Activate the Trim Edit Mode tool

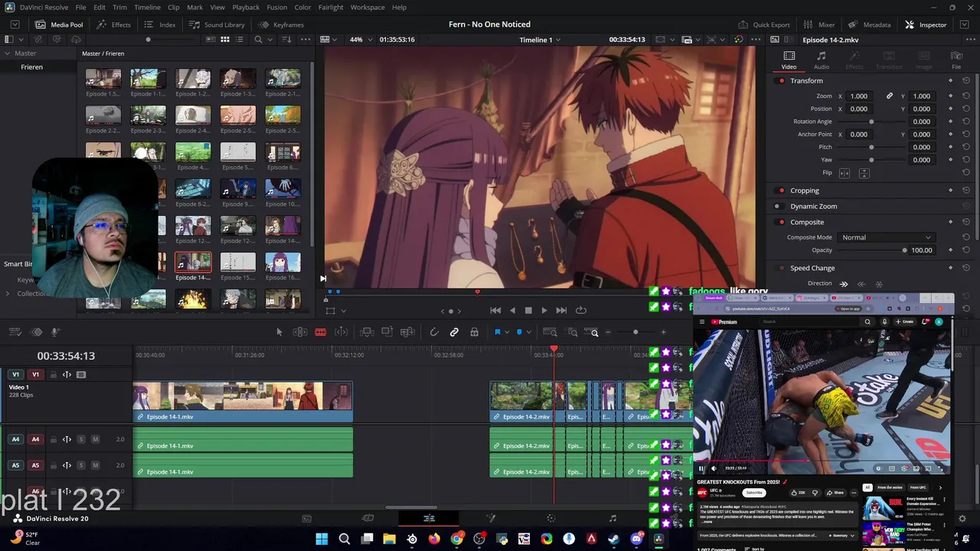pyautogui.click(x=300, y=332)
